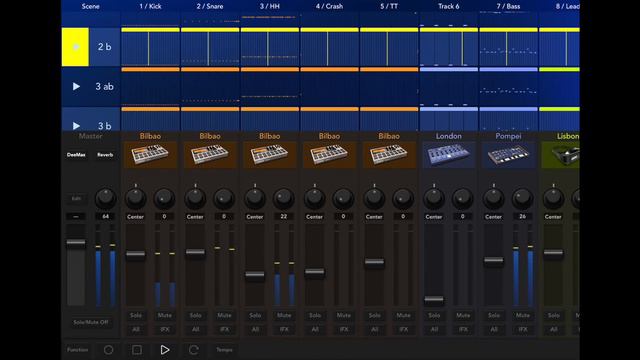Click the HH track send knob showing 22
The image size is (640, 360).
284,198
